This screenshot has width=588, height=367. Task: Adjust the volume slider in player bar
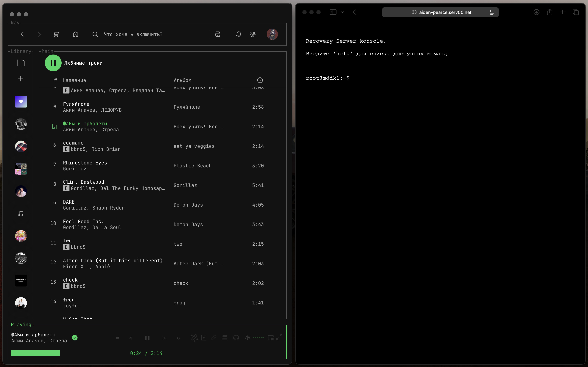pos(258,338)
